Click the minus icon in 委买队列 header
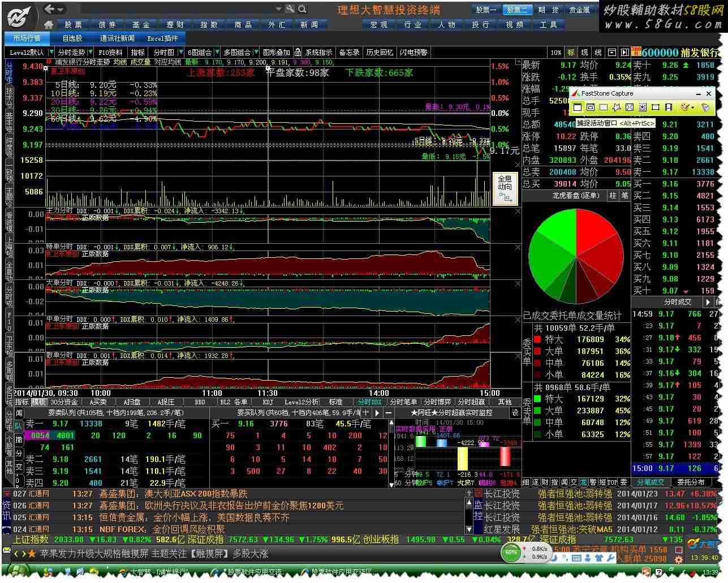728x583 pixels. 388,413
